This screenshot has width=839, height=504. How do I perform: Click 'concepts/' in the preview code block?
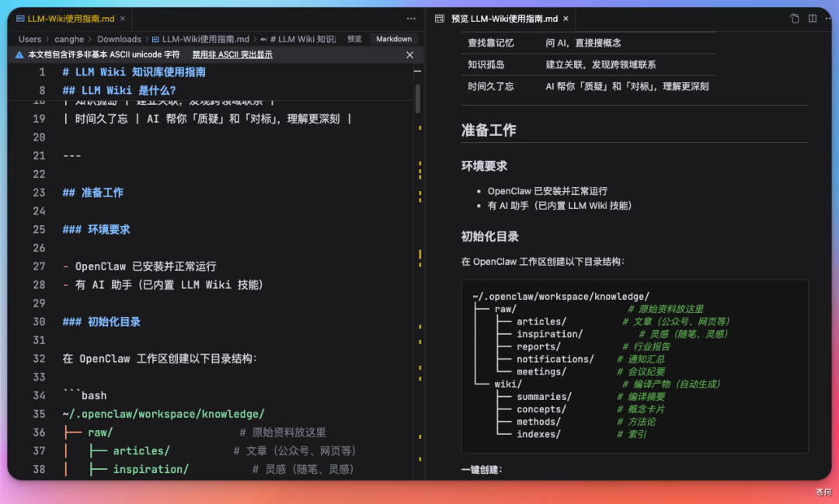(x=541, y=409)
